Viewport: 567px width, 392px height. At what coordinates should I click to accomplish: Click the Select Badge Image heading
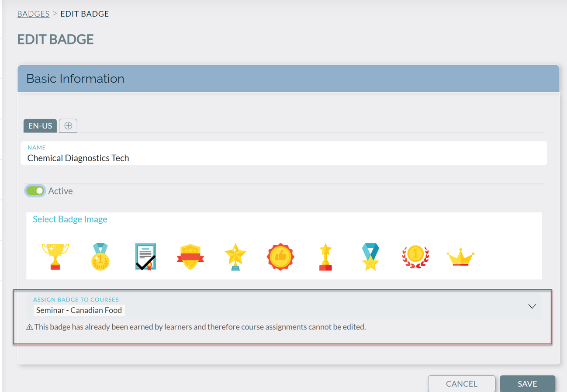(70, 219)
